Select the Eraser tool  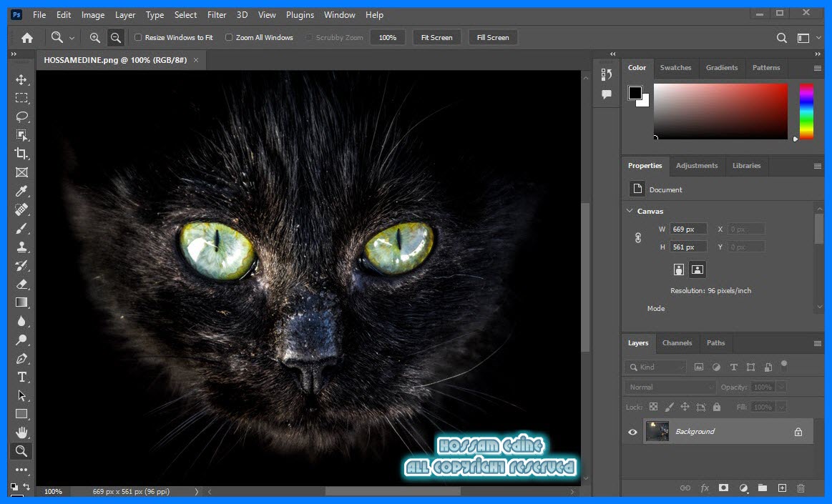tap(21, 284)
